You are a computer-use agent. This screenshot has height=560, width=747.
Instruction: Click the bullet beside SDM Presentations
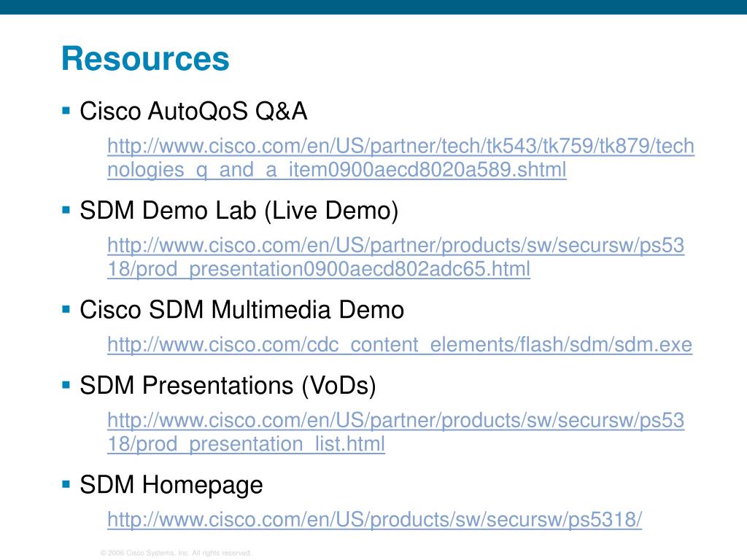point(66,385)
